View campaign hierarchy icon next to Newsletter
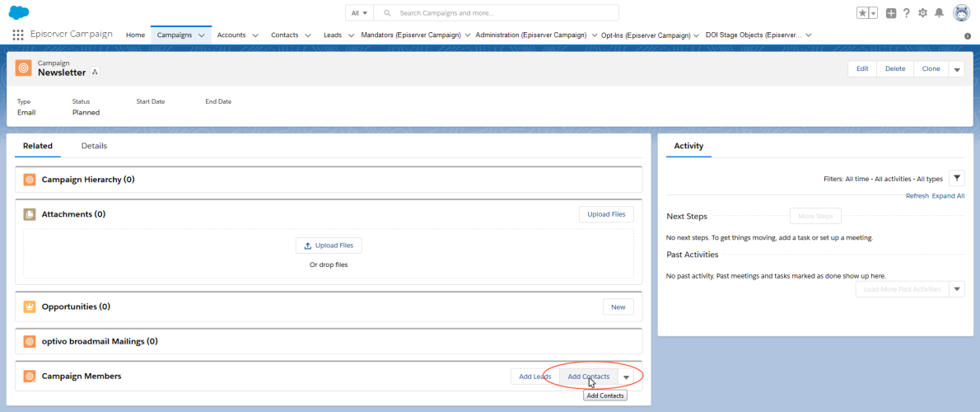Image resolution: width=980 pixels, height=412 pixels. click(x=95, y=72)
